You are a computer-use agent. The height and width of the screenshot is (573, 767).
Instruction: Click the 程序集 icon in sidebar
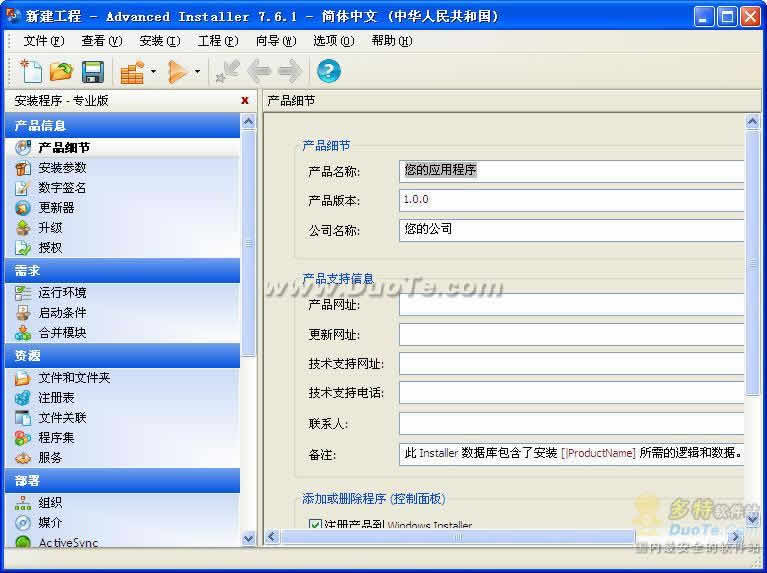23,438
